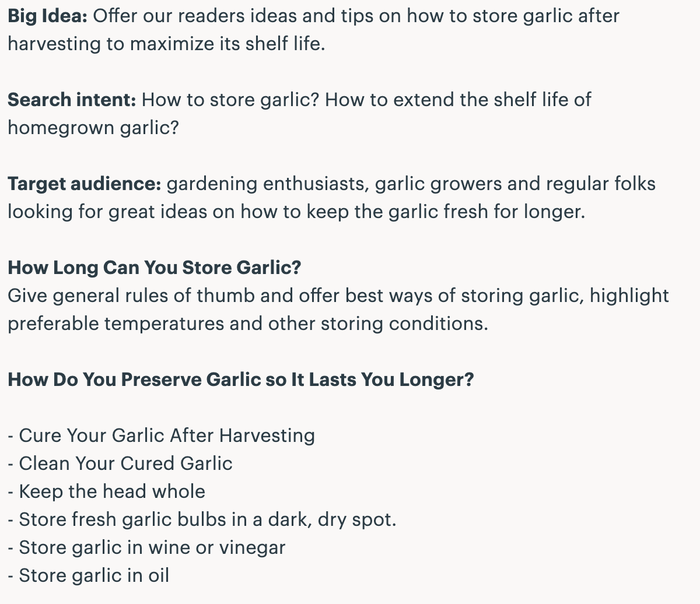Click 'Store garlic in wine or vinegar' line
Screen dimensions: 700x604
pos(146,547)
